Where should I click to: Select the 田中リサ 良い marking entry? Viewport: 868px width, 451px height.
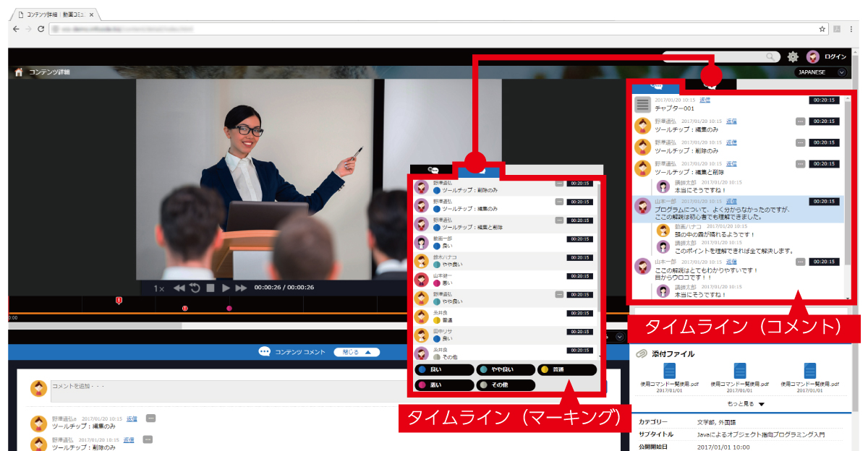coord(505,335)
